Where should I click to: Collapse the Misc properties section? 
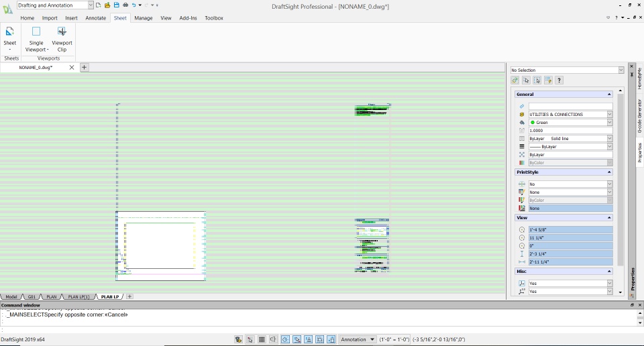pyautogui.click(x=609, y=272)
